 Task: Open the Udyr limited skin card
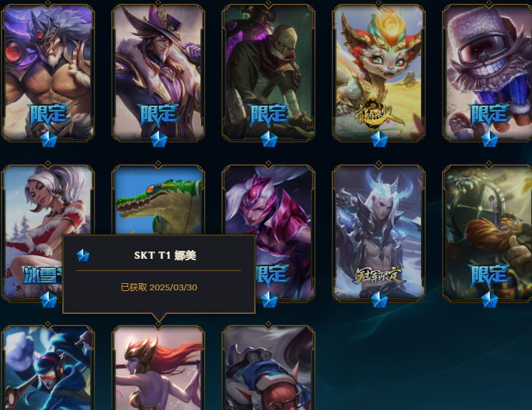(48, 72)
